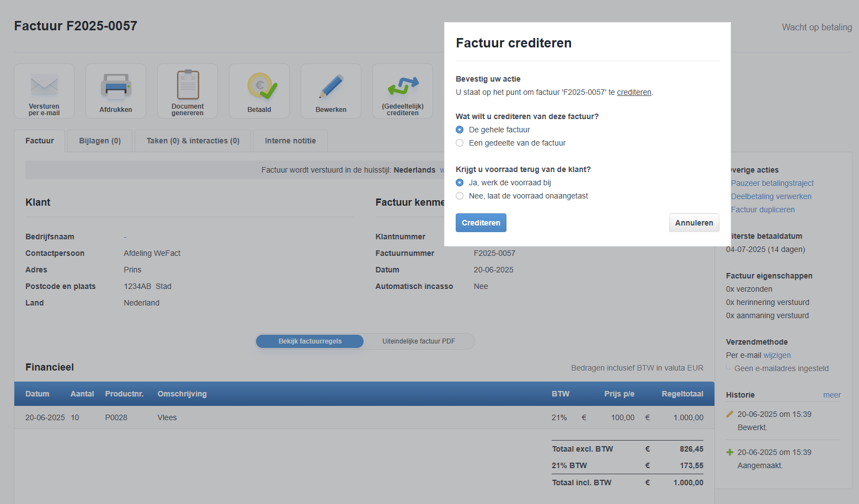The image size is (859, 504).
Task: Open the Deelbetaling verwerken link
Action: [771, 196]
